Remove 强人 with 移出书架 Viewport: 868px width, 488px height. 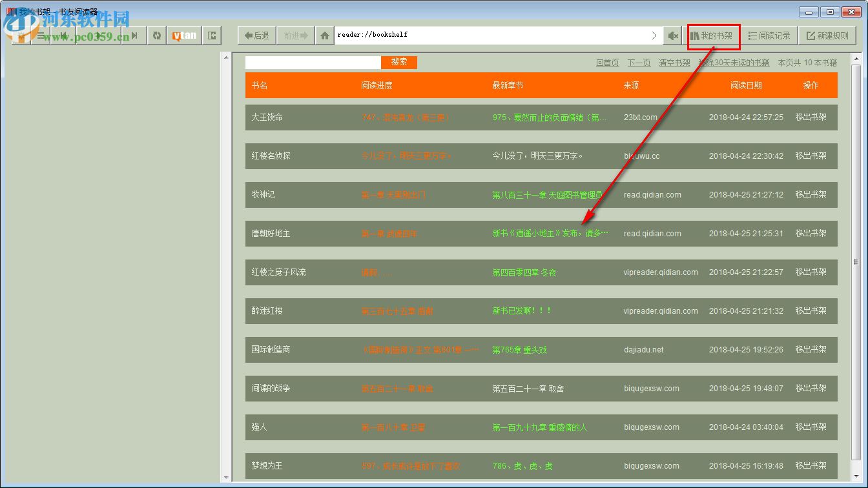(x=811, y=427)
